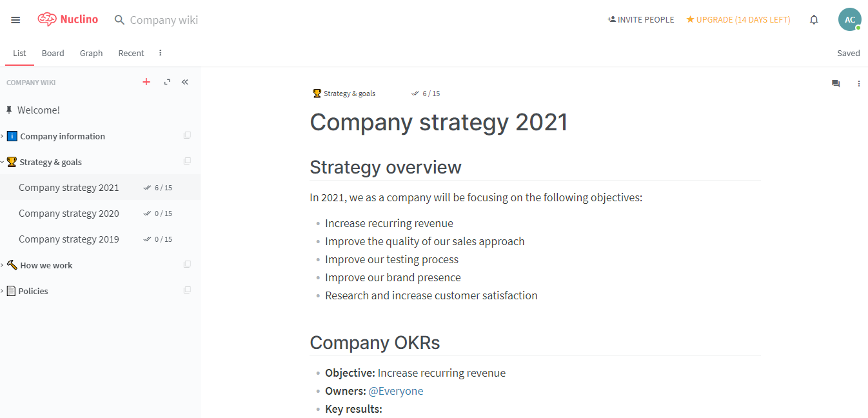
Task: Open the document's three-dot options menu
Action: [859, 83]
